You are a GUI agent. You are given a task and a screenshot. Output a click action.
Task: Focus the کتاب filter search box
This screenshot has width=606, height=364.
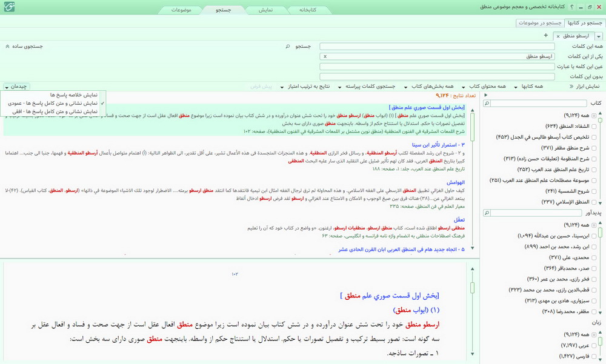539,103
